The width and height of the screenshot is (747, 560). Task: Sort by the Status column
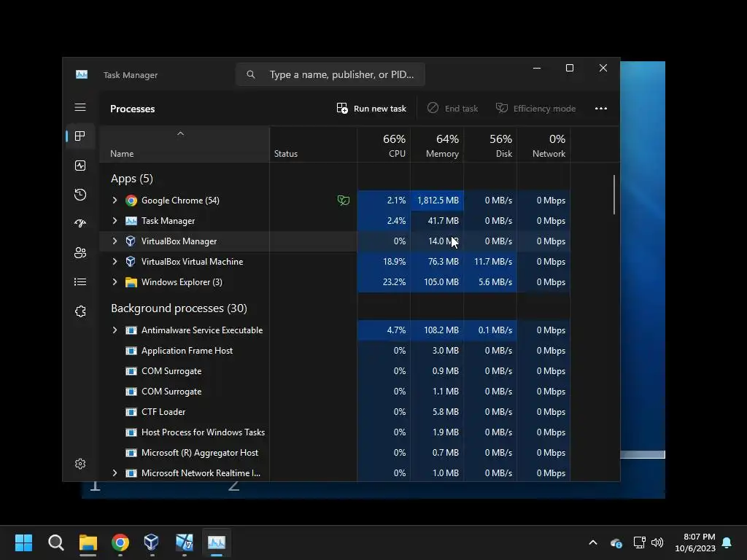pyautogui.click(x=314, y=145)
